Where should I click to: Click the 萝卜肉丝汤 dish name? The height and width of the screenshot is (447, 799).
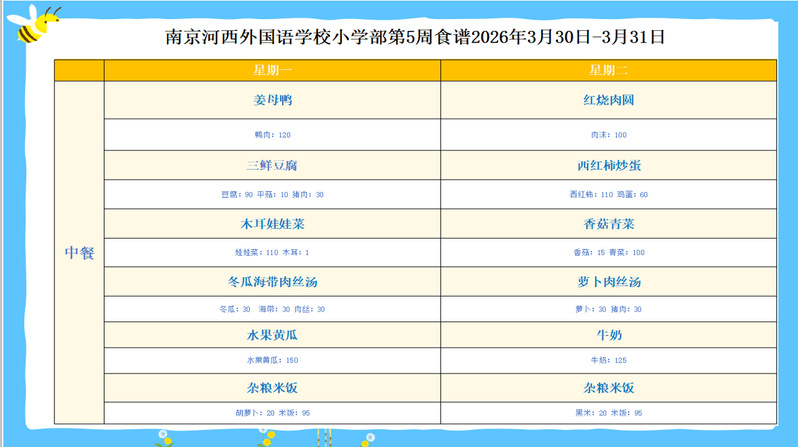click(x=608, y=282)
